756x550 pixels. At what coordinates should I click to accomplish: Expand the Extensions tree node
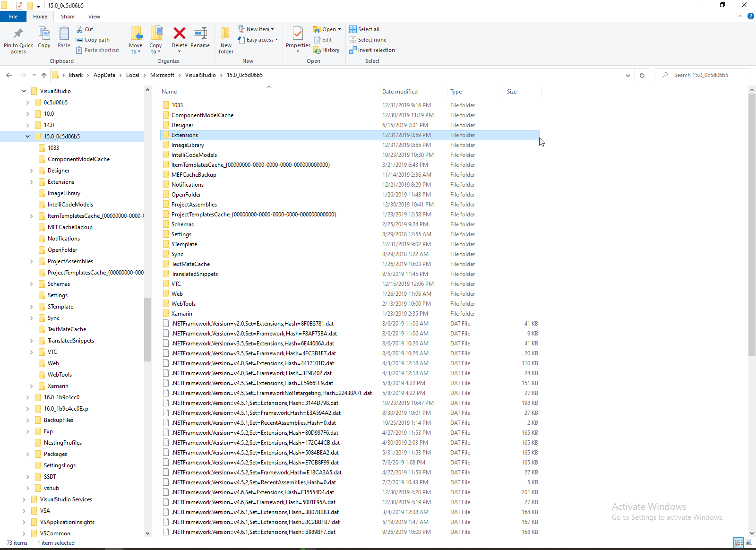[32, 182]
